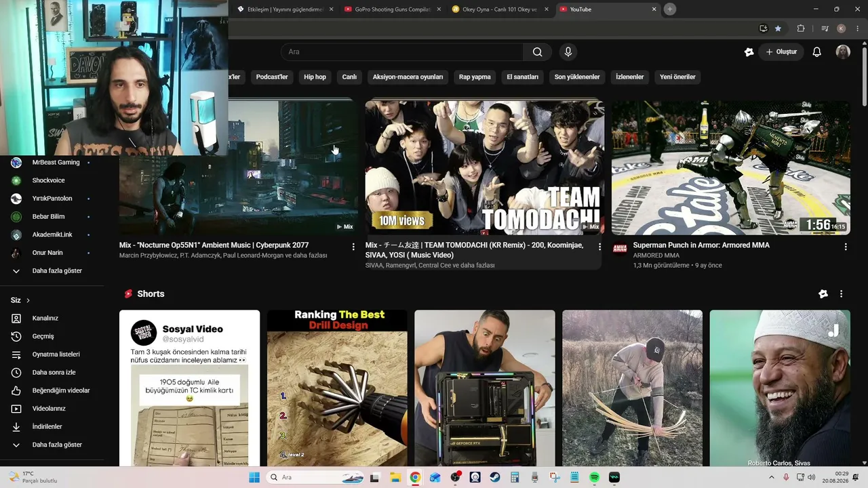Select the Hip hop filter chip
The width and height of the screenshot is (868, 488).
(x=315, y=77)
